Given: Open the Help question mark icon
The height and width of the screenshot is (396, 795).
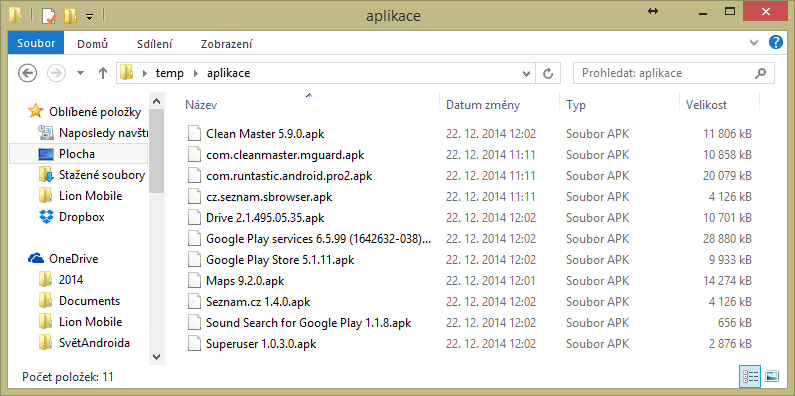Looking at the screenshot, I should click(x=776, y=42).
